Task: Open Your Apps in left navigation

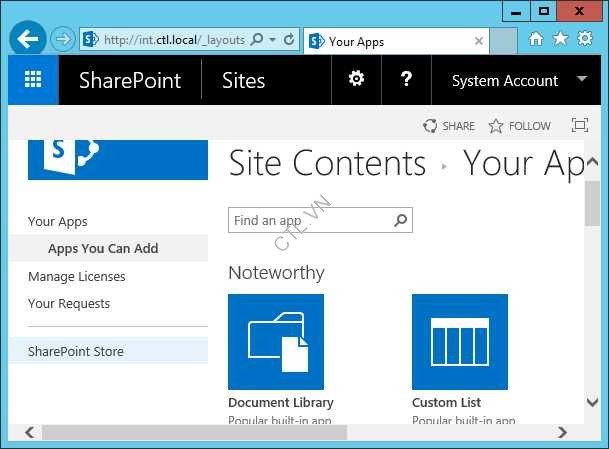Action: pos(58,222)
